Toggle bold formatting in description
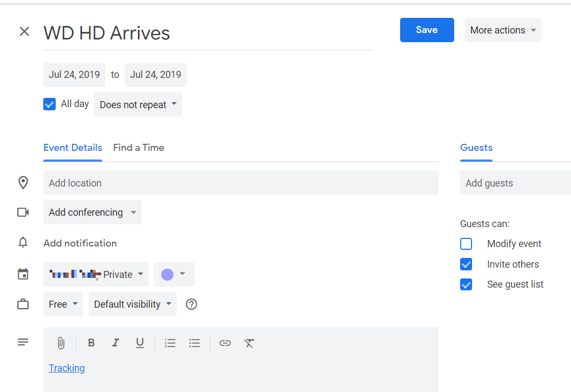The image size is (571, 392). coord(91,343)
